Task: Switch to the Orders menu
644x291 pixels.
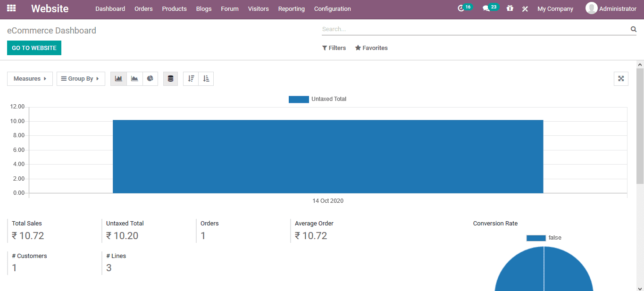Action: coord(143,8)
